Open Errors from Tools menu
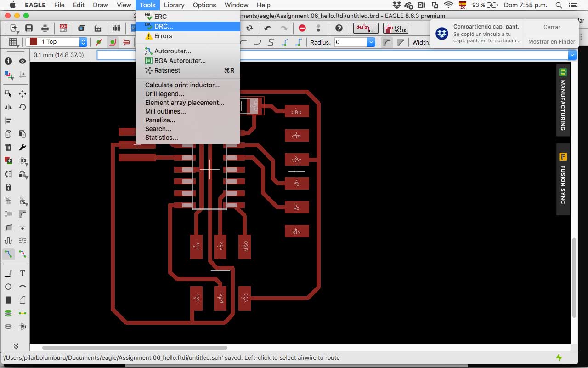 188,36
